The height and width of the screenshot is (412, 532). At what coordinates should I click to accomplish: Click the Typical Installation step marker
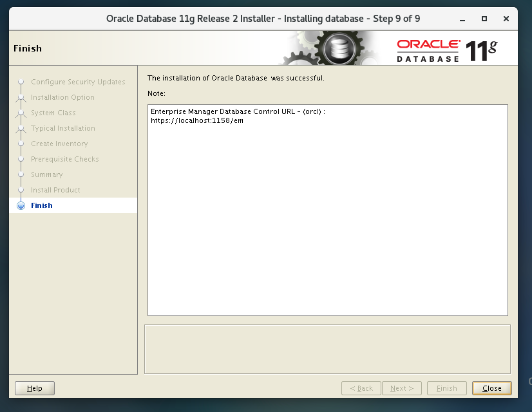tap(21, 128)
